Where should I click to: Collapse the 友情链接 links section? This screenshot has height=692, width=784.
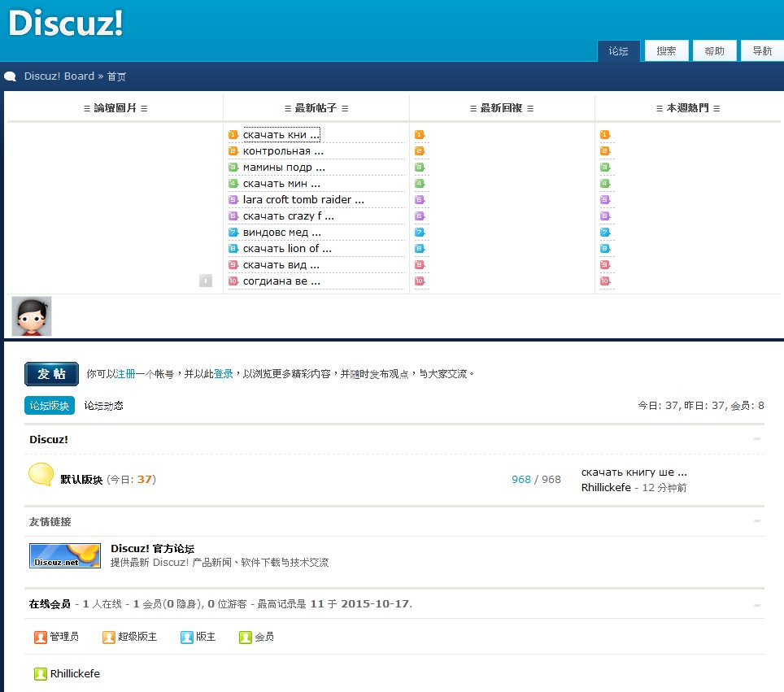(757, 521)
